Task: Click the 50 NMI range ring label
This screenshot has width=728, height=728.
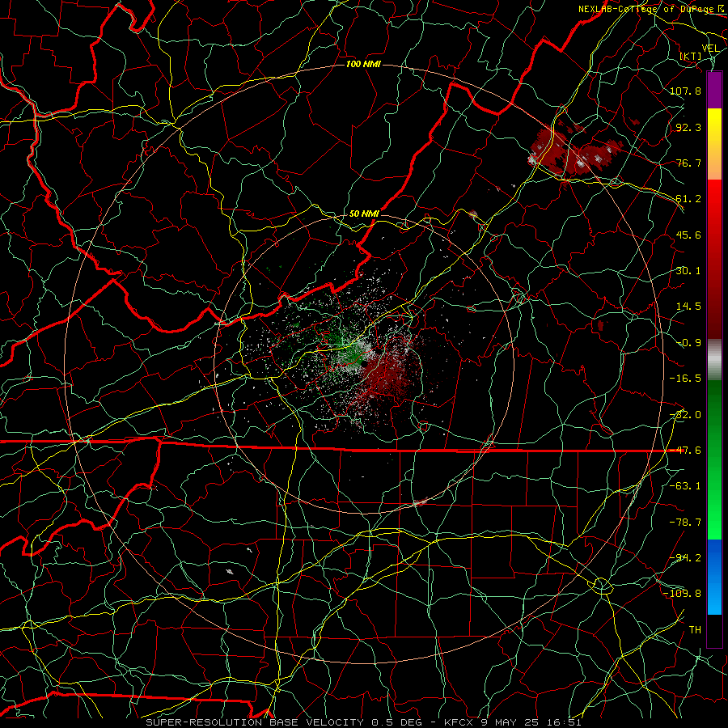Action: point(364,214)
